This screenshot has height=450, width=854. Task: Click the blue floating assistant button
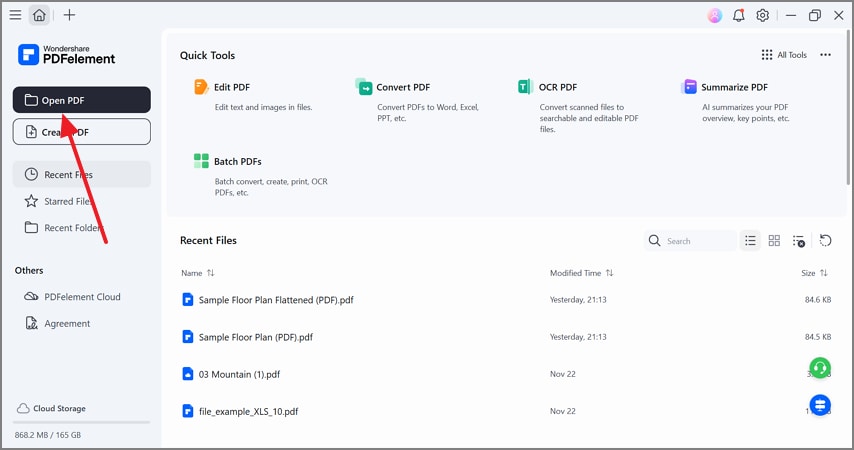point(820,405)
